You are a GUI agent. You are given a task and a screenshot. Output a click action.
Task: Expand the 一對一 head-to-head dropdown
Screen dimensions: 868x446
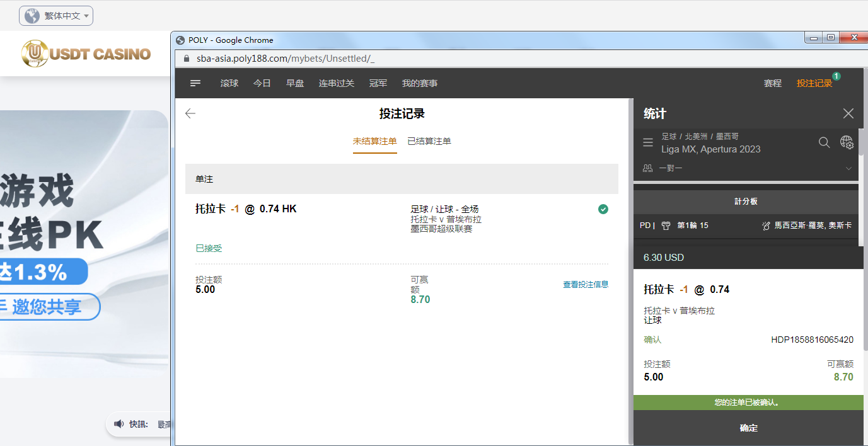click(x=848, y=168)
